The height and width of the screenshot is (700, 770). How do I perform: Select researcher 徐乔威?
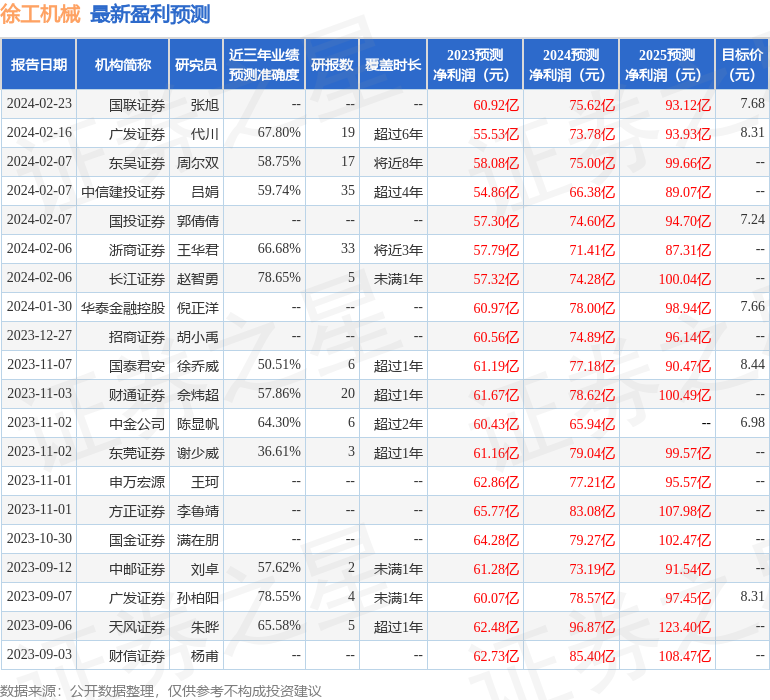coord(197,366)
